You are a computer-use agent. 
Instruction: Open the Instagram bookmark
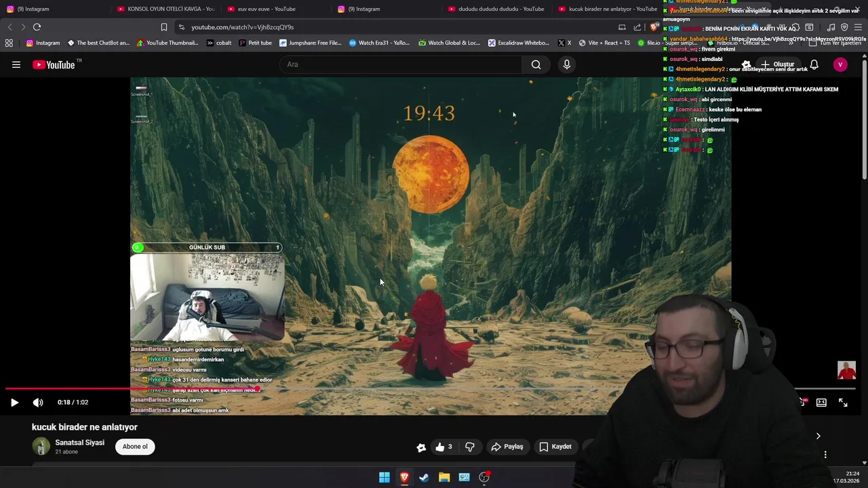click(43, 43)
